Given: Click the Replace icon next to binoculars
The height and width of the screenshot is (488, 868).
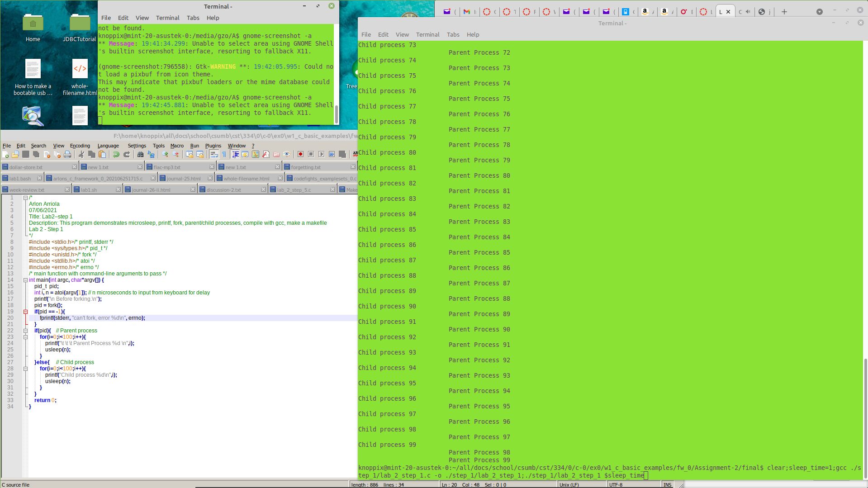Looking at the screenshot, I should [151, 155].
